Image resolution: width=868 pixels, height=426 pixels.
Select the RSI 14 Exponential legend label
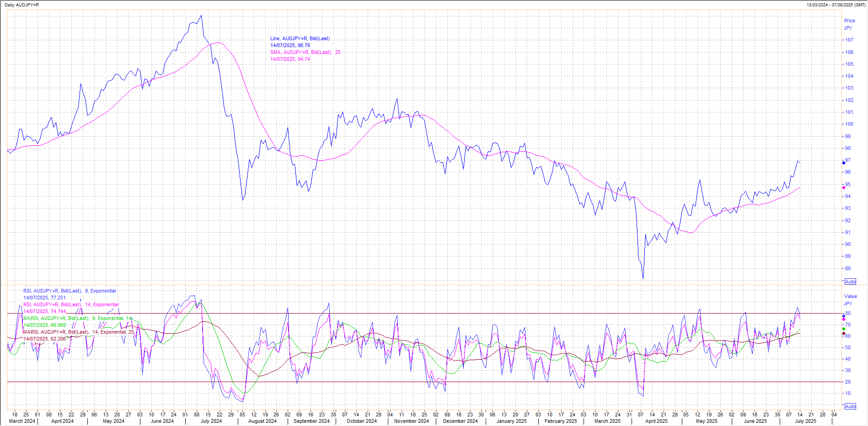coord(71,305)
